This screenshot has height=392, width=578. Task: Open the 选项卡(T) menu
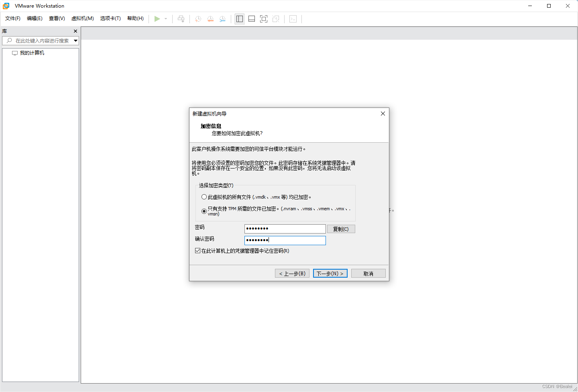point(110,18)
